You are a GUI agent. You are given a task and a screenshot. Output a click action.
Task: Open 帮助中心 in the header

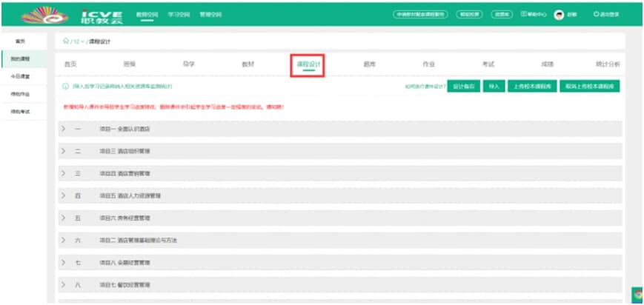534,14
